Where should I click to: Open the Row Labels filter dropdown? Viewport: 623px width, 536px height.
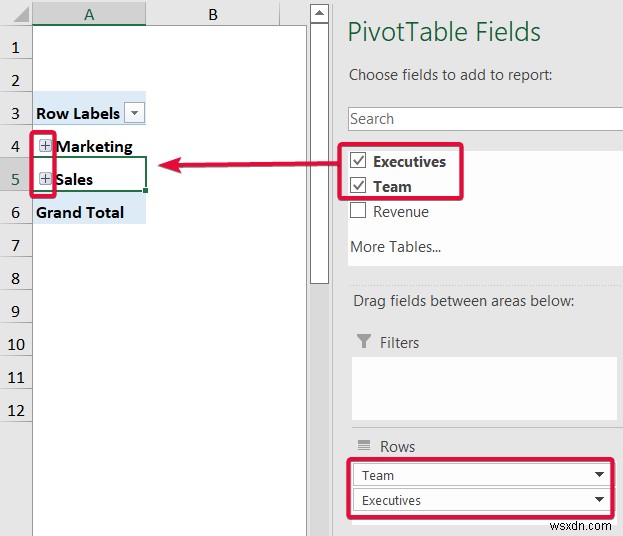[x=134, y=113]
